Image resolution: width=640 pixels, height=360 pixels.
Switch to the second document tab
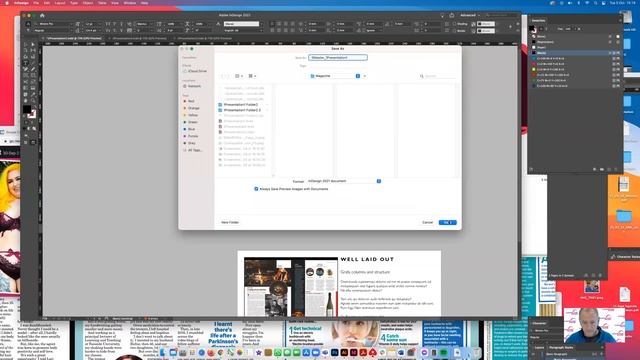point(139,38)
